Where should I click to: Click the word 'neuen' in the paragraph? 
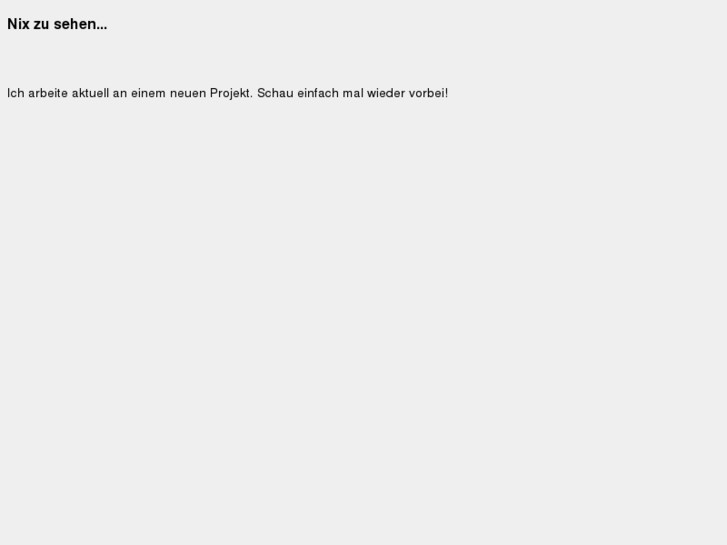pos(188,93)
